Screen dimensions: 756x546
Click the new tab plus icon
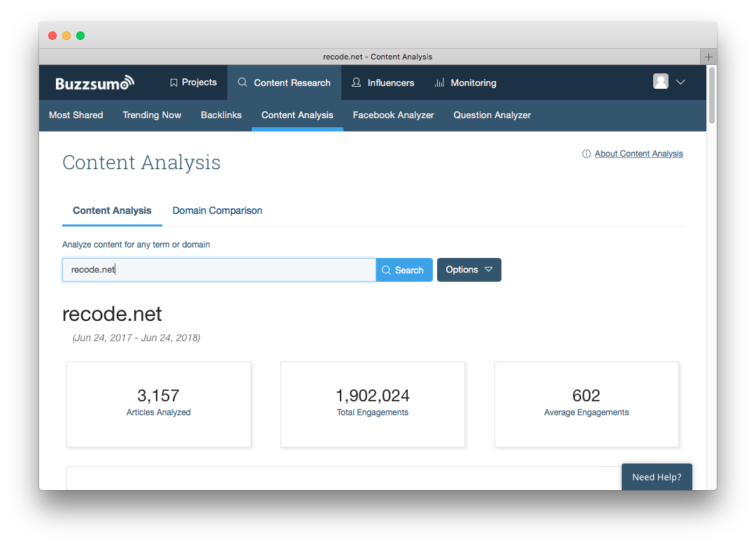pos(708,57)
